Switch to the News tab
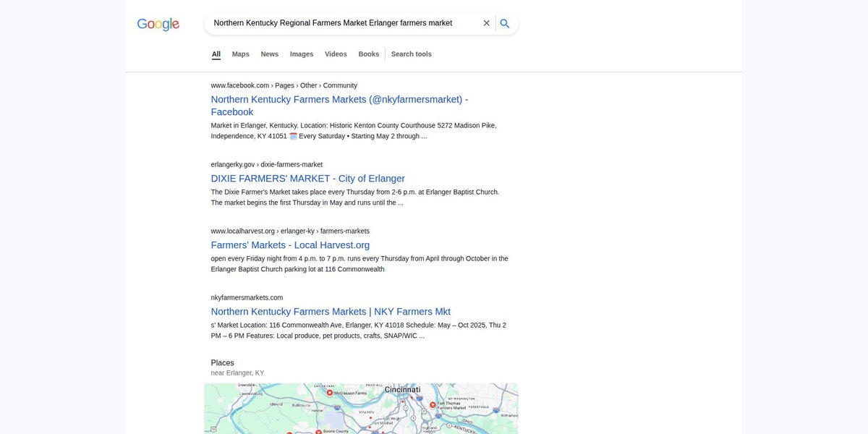The image size is (868, 434). pos(270,54)
